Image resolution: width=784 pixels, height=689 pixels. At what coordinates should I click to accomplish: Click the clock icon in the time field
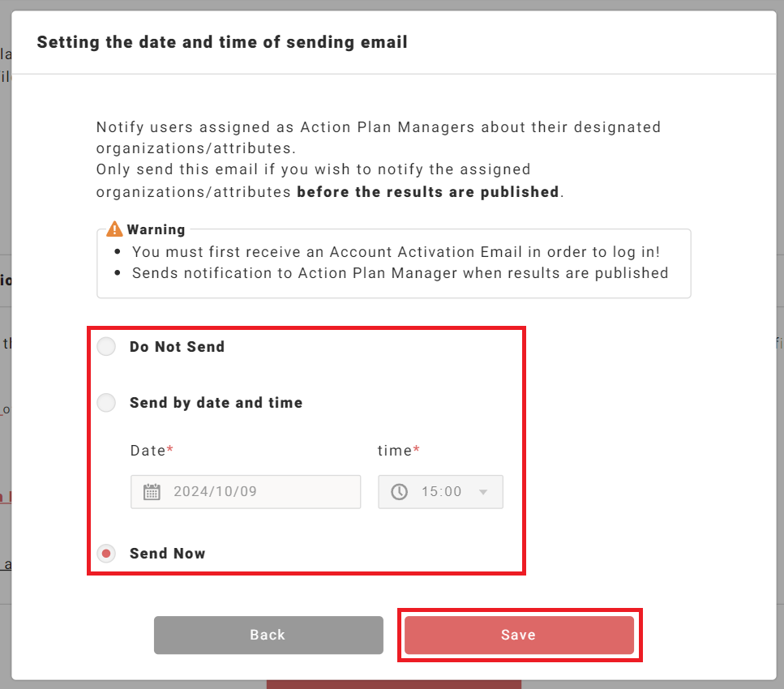(x=399, y=492)
